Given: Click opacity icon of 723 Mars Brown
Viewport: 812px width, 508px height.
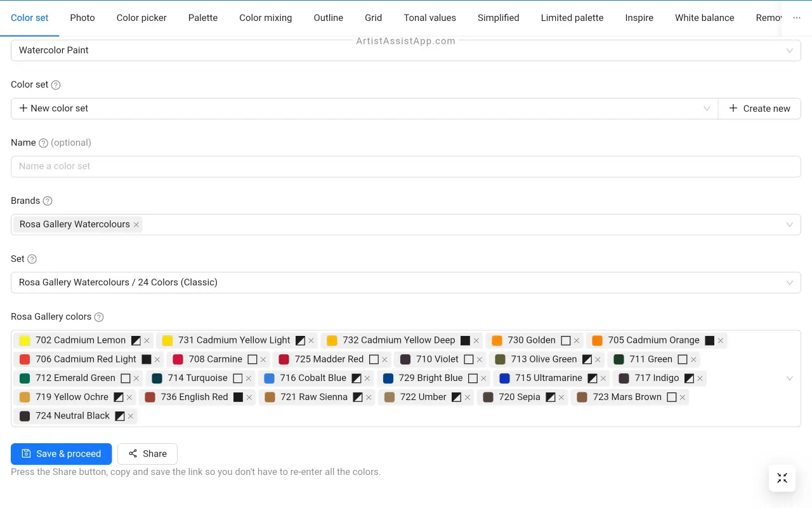Looking at the screenshot, I should (x=672, y=398).
